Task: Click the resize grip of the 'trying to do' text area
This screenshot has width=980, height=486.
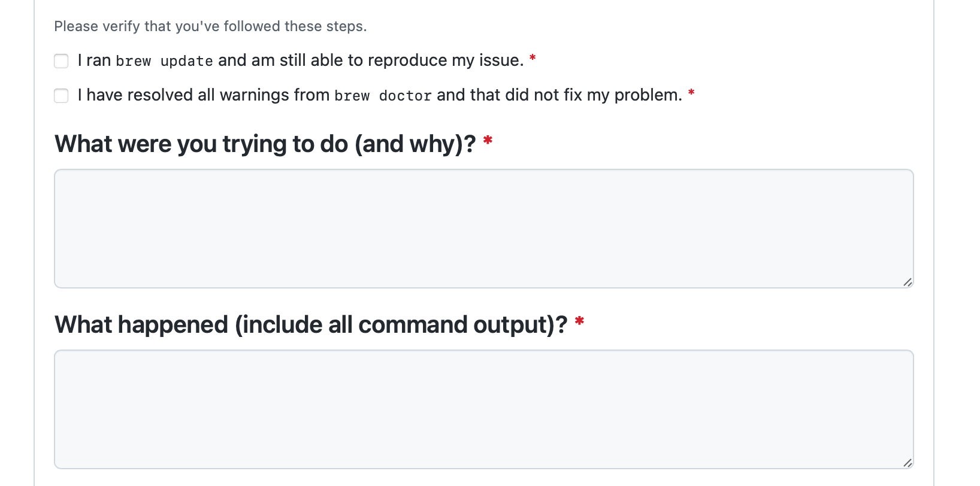Action: (908, 282)
